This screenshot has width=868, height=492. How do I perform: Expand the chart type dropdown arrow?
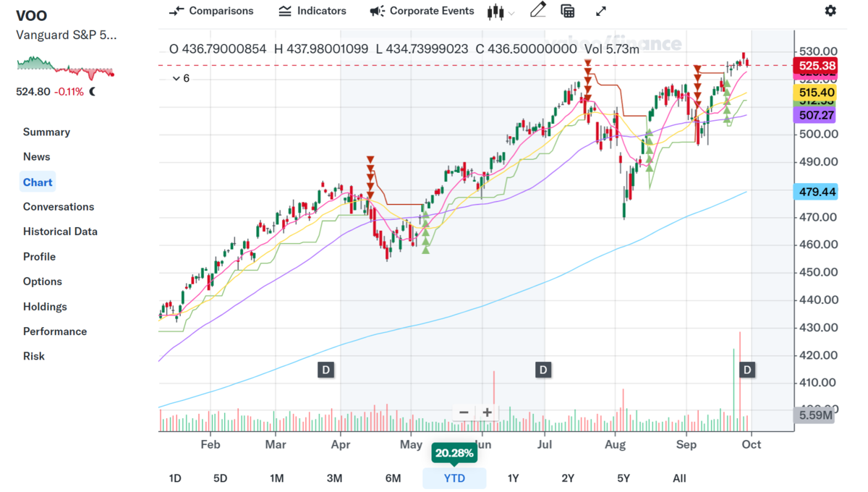point(511,13)
